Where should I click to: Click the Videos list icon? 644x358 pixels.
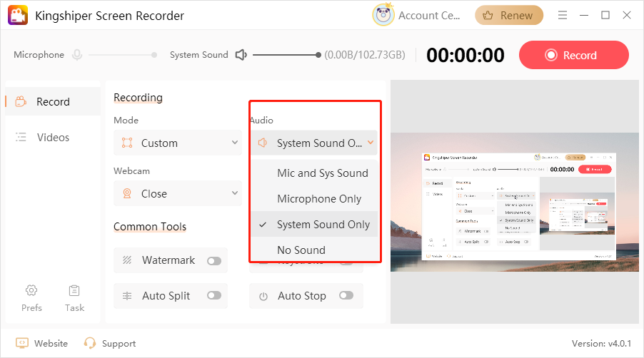point(21,137)
